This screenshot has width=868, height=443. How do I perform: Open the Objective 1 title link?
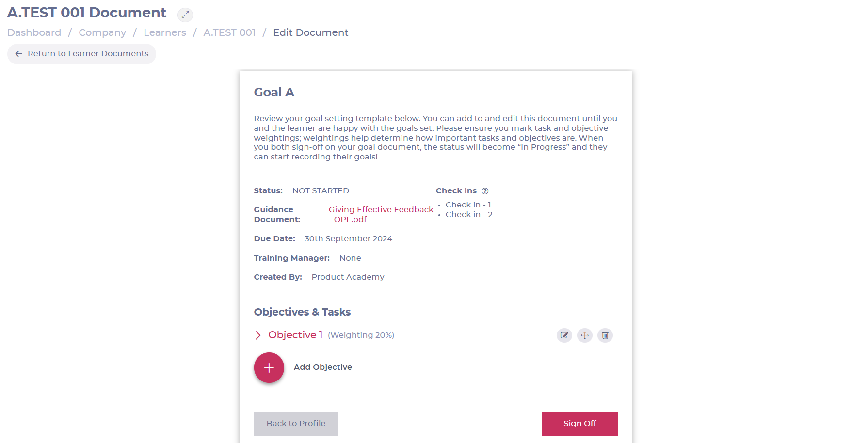(x=295, y=335)
